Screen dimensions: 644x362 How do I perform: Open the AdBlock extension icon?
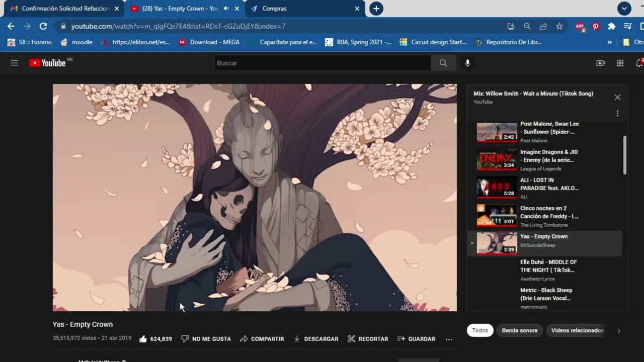click(x=580, y=27)
